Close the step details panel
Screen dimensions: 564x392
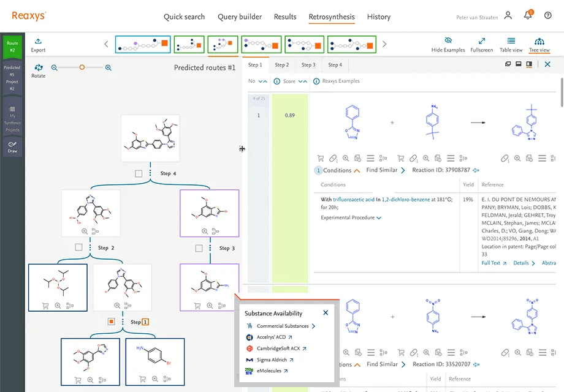point(547,64)
